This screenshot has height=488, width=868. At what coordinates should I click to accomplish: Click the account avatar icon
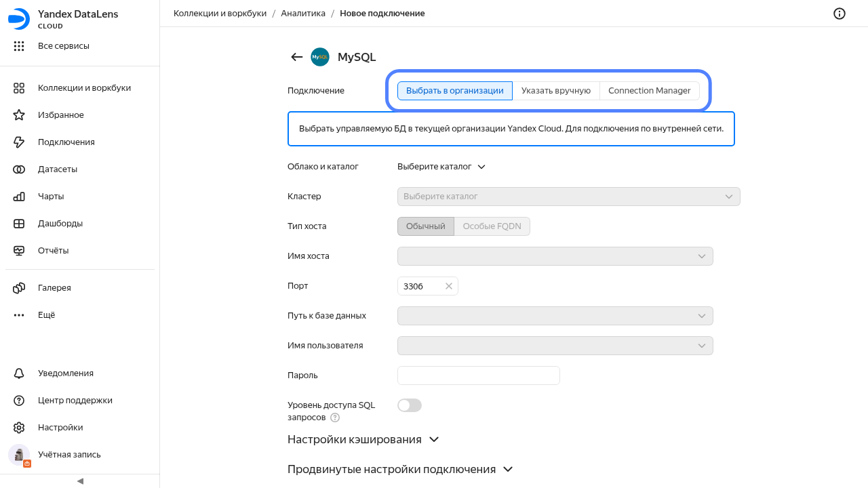(19, 455)
